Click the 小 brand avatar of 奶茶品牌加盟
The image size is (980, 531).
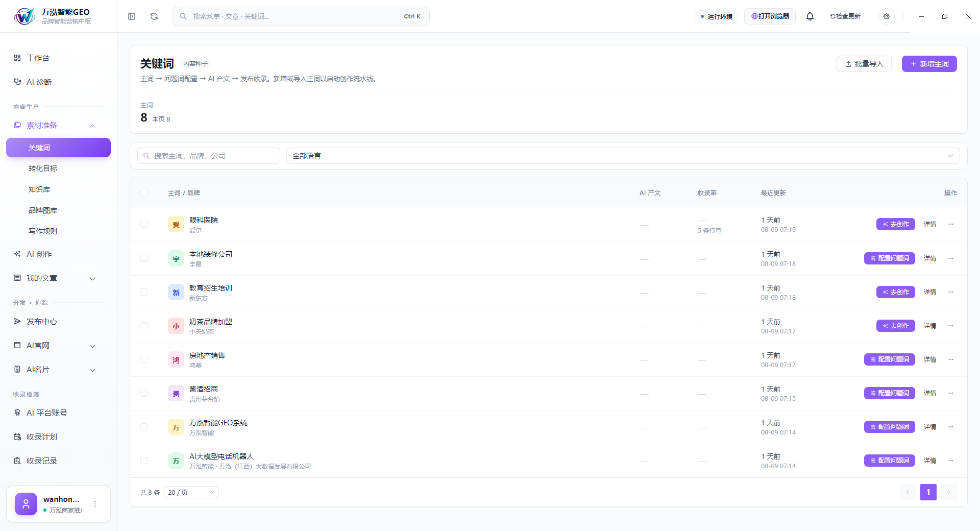176,326
